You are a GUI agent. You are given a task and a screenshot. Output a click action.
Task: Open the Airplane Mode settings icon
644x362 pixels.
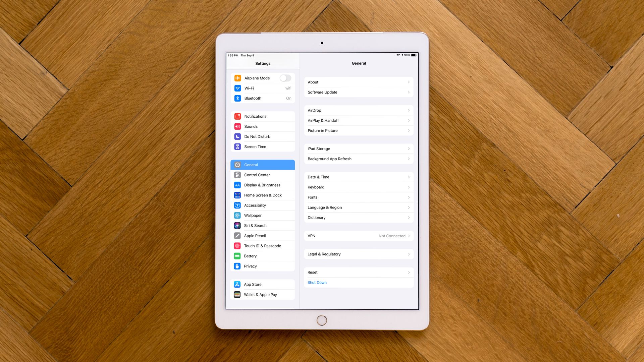[237, 78]
